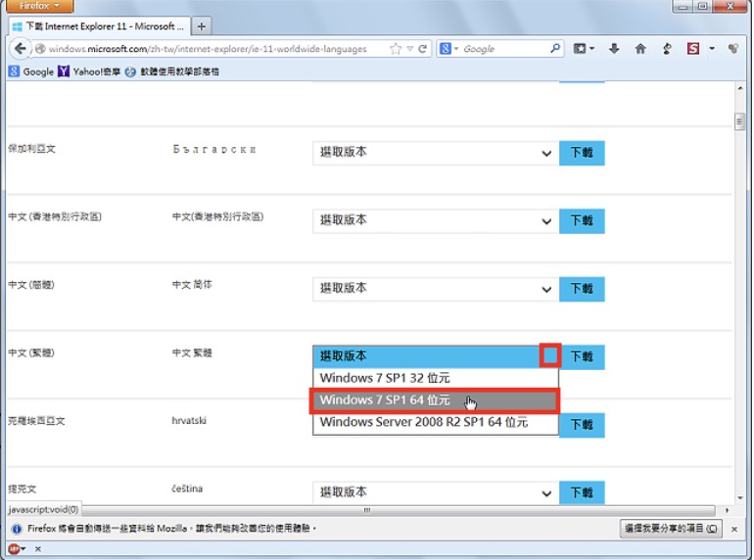Open the URL history dropdown arrow
This screenshot has height=560, width=754.
pyautogui.click(x=409, y=49)
